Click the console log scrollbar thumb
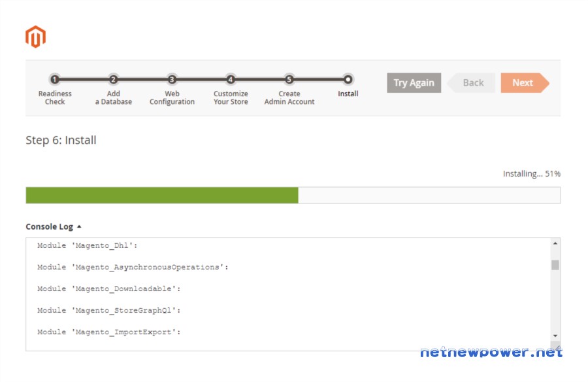This screenshot has height=382, width=588. 555,265
